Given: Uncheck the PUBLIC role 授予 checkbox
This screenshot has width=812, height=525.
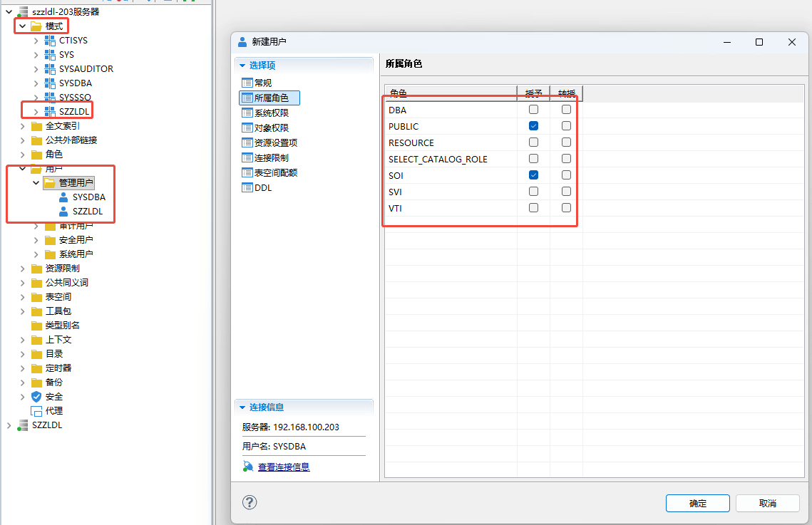Looking at the screenshot, I should [533, 126].
